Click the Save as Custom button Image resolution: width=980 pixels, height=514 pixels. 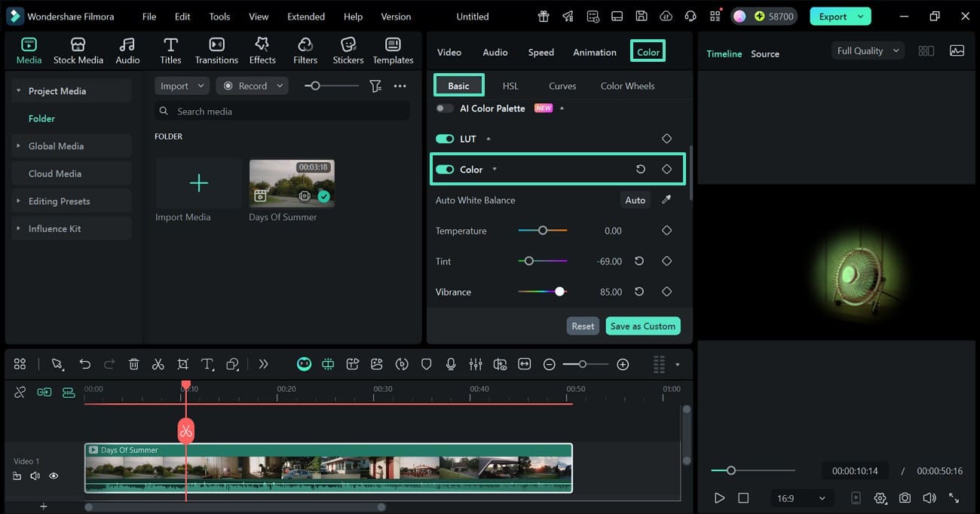[x=642, y=326]
